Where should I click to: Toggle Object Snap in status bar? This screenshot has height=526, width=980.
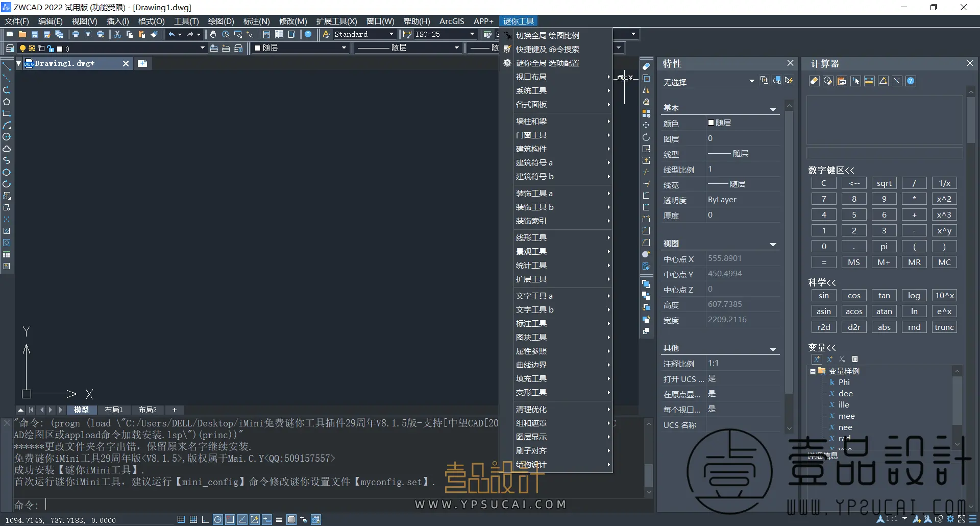coord(230,519)
